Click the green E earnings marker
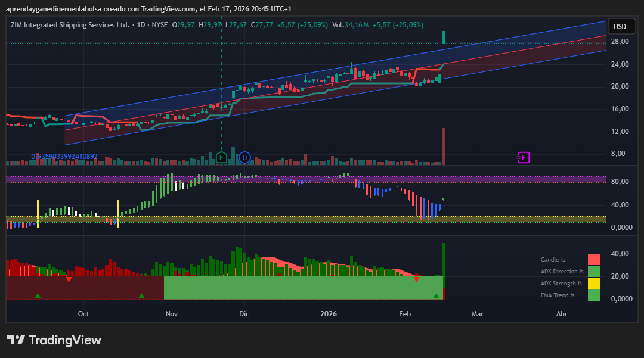Viewport: 644px width, 358px height. [222, 157]
